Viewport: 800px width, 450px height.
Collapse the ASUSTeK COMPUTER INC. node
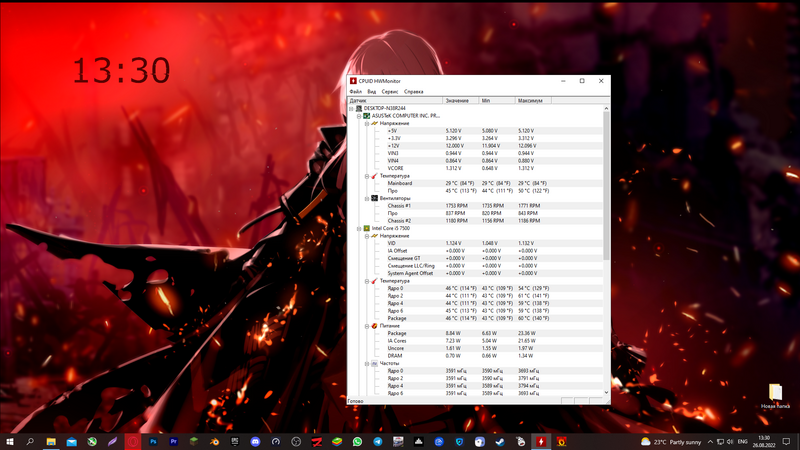point(359,116)
